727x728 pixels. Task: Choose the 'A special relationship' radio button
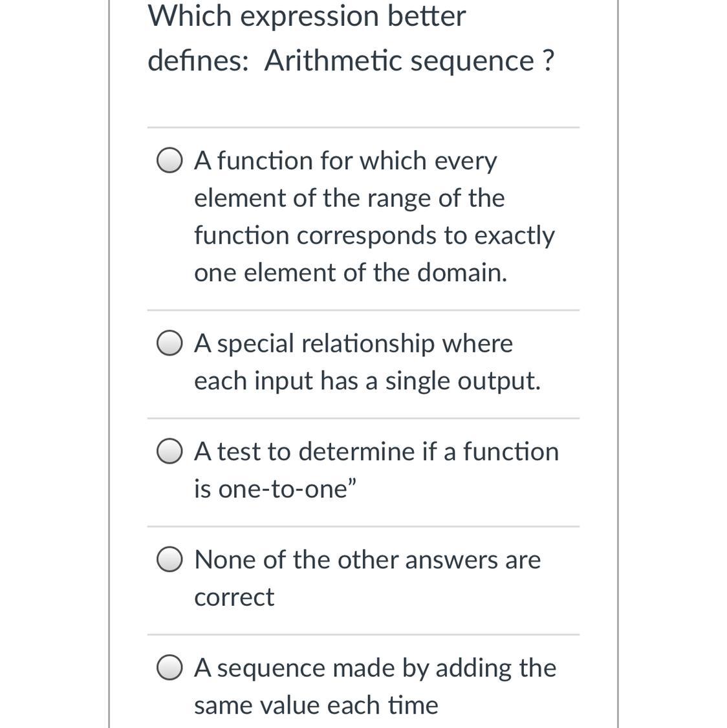[169, 344]
